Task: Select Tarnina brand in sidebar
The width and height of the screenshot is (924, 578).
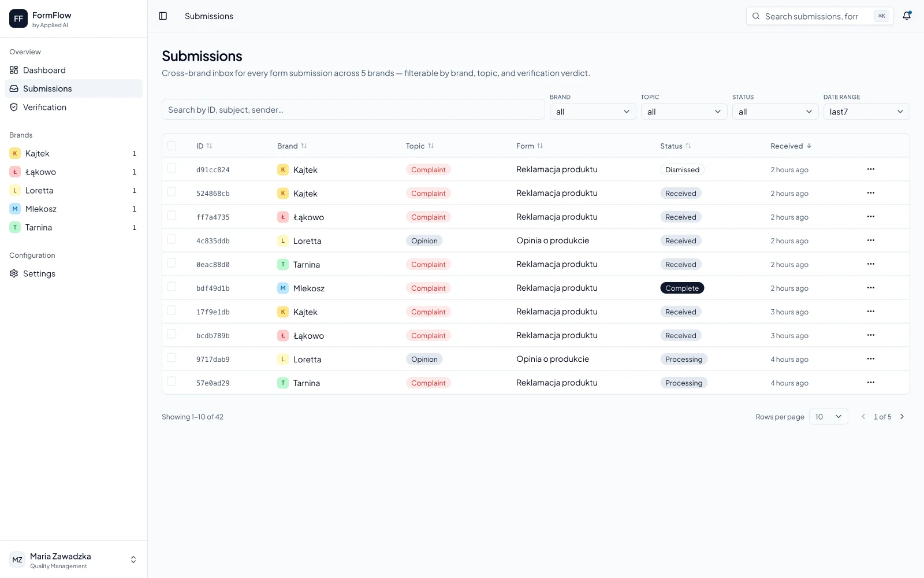Action: 73,227
